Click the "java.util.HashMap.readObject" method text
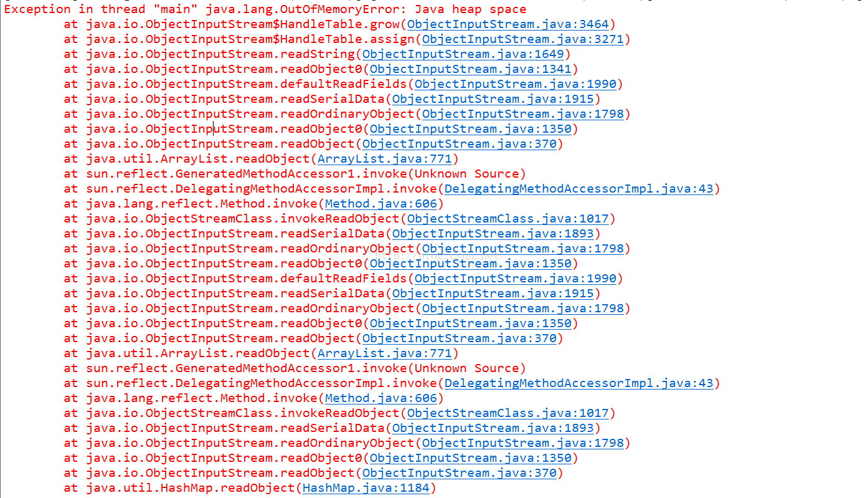 point(190,488)
